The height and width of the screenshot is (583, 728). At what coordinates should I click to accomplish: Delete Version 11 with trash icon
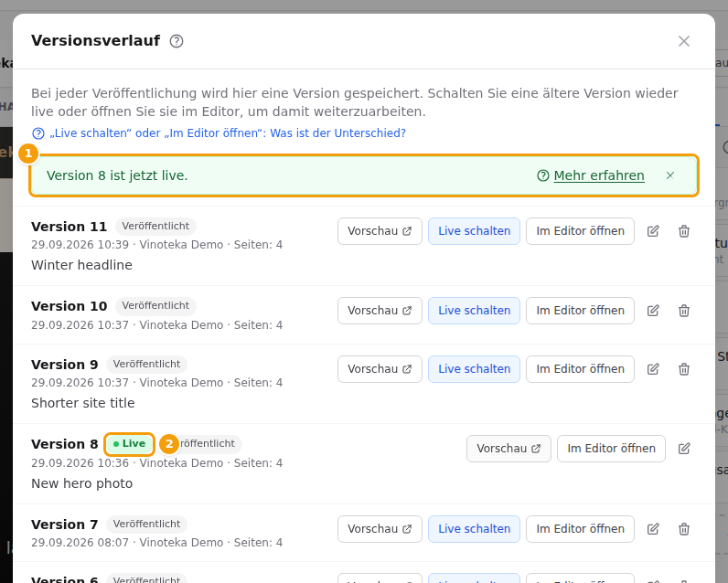(x=683, y=231)
